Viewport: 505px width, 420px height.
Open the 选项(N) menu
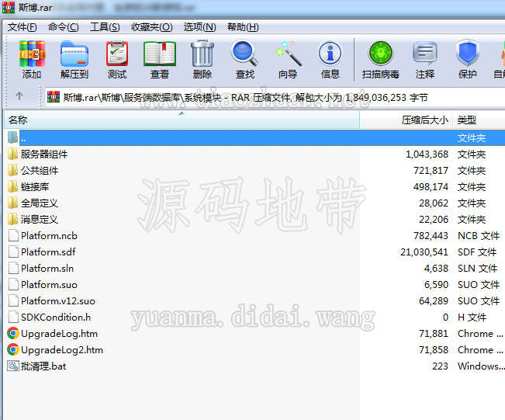(199, 27)
